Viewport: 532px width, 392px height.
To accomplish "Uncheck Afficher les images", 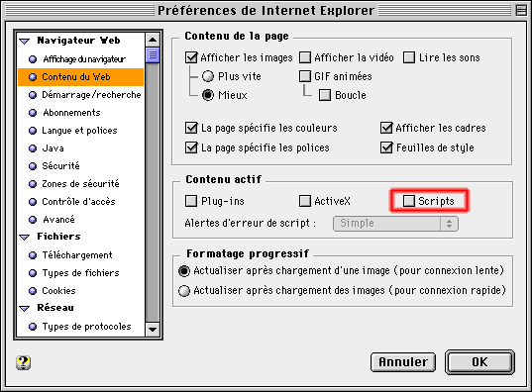I will [x=191, y=57].
